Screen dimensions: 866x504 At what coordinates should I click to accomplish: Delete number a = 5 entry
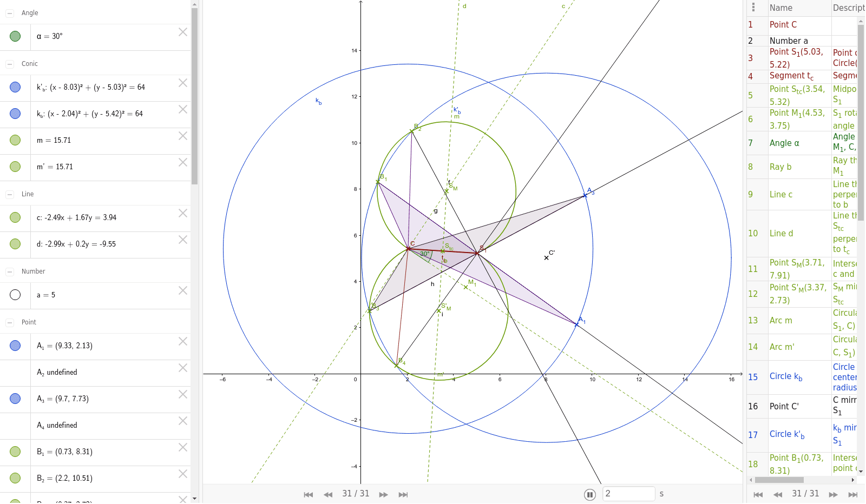(x=183, y=290)
